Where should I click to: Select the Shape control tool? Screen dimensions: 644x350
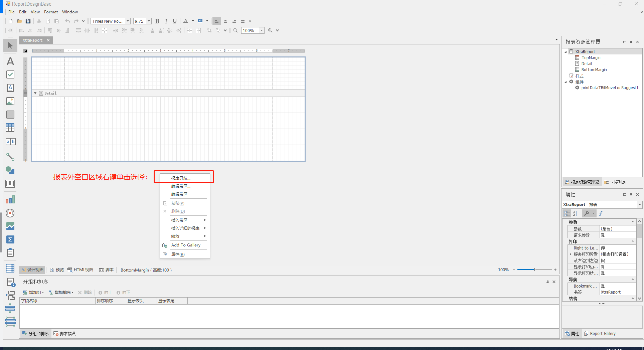point(10,170)
